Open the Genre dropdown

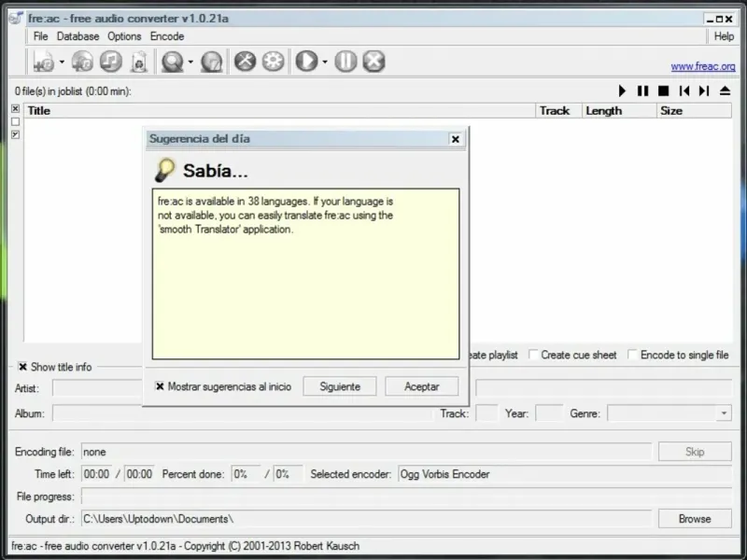724,413
